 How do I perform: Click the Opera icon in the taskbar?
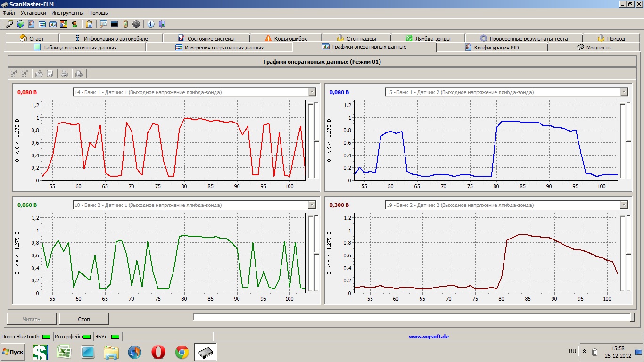[158, 352]
